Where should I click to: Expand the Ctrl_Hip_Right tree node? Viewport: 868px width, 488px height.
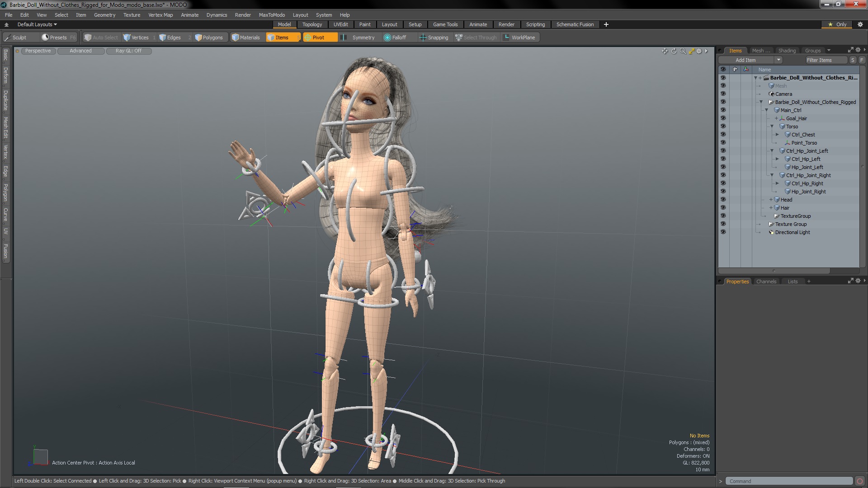click(777, 183)
